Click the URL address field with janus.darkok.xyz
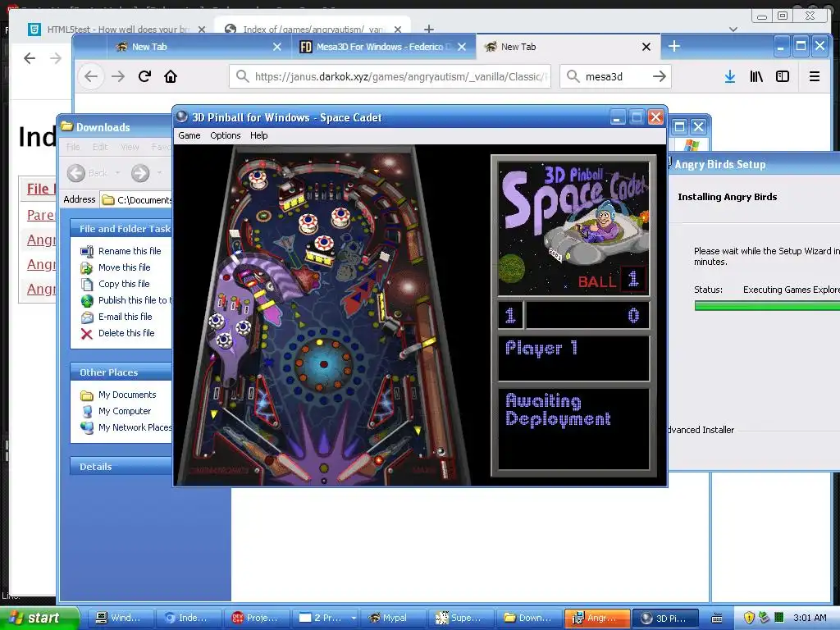 tap(390, 76)
